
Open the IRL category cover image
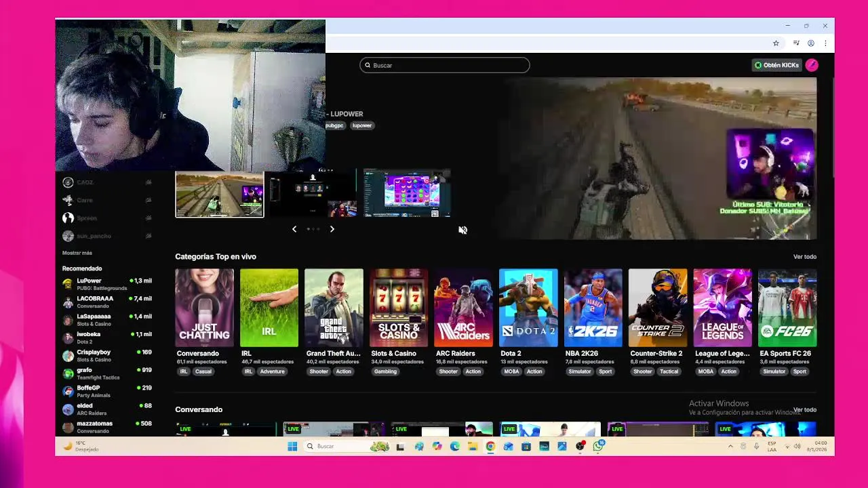269,308
